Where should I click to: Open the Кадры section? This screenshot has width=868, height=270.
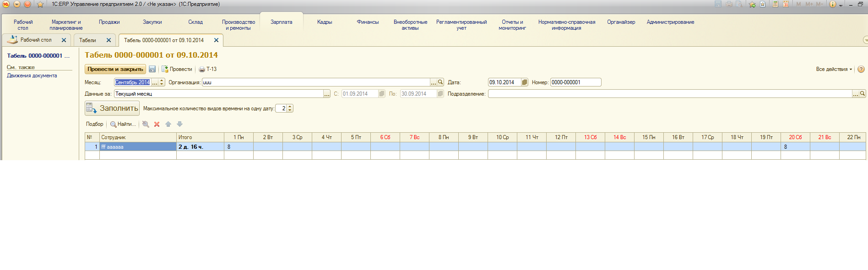[325, 22]
